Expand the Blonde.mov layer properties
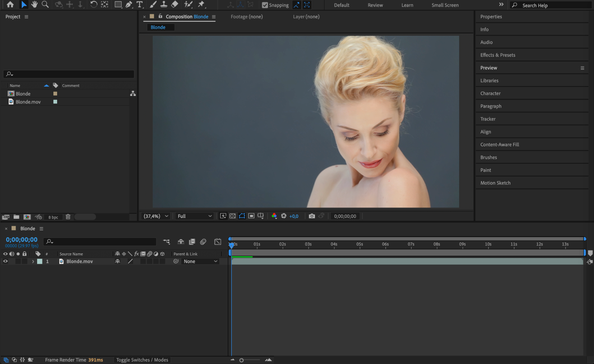Viewport: 594px width, 364px height. pos(33,262)
